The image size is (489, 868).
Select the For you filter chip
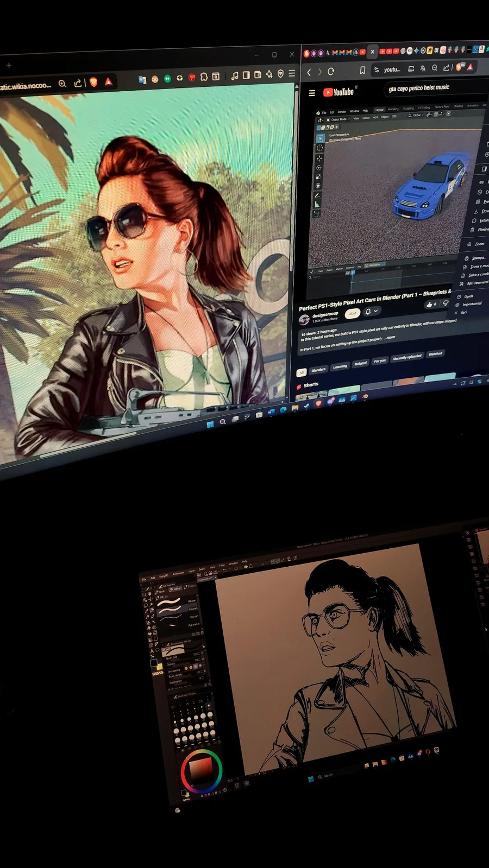(380, 360)
